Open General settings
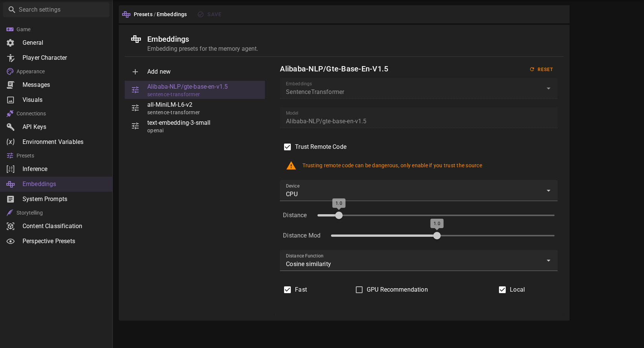This screenshot has width=644, height=348. point(56,43)
